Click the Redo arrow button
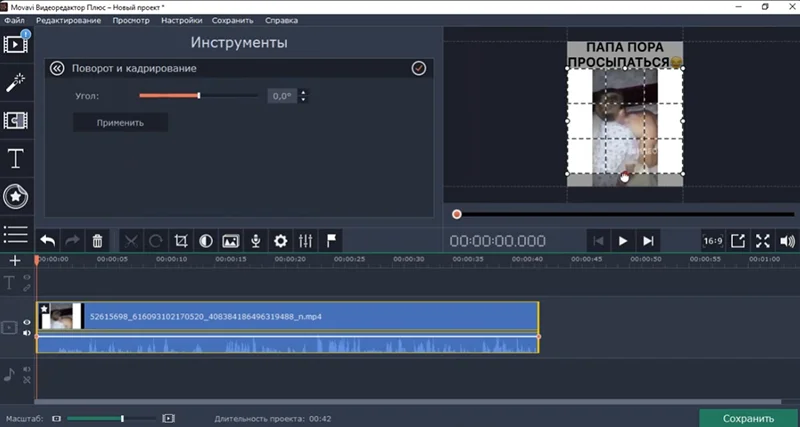Image resolution: width=800 pixels, height=427 pixels. [72, 241]
